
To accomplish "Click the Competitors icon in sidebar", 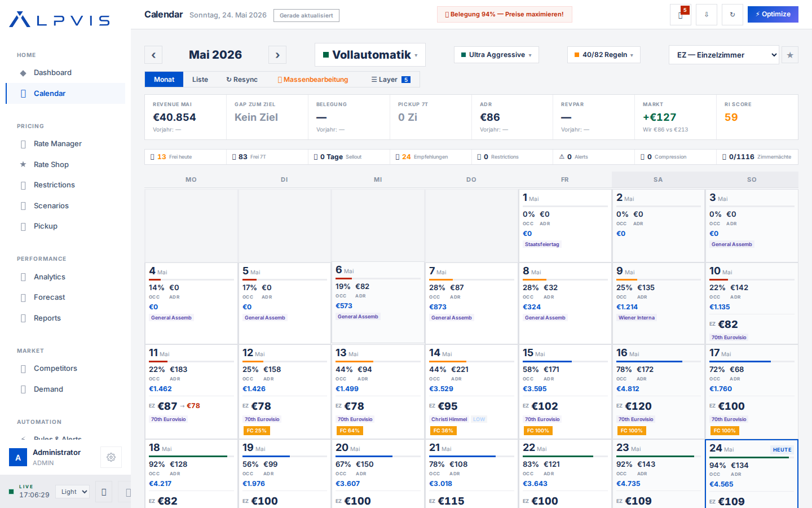I will tap(23, 369).
